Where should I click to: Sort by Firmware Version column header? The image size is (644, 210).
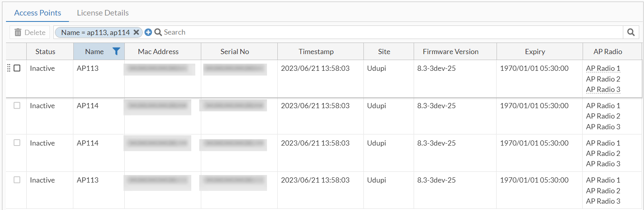click(450, 52)
